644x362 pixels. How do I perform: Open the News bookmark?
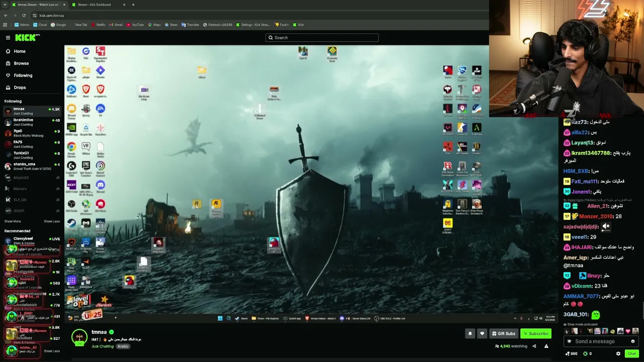click(172, 25)
